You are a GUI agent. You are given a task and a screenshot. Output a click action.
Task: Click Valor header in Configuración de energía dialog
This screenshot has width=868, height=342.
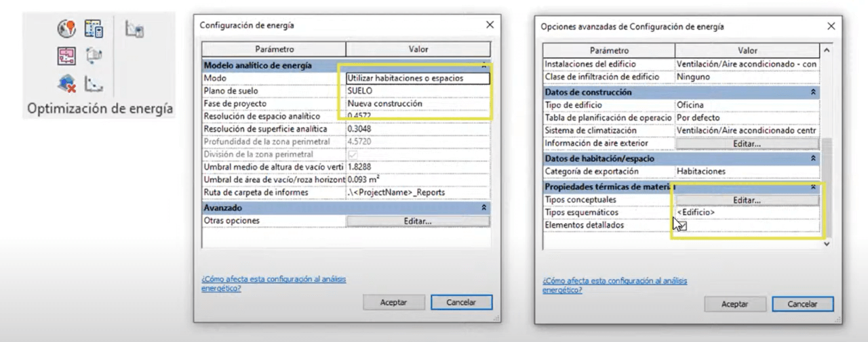click(x=418, y=50)
